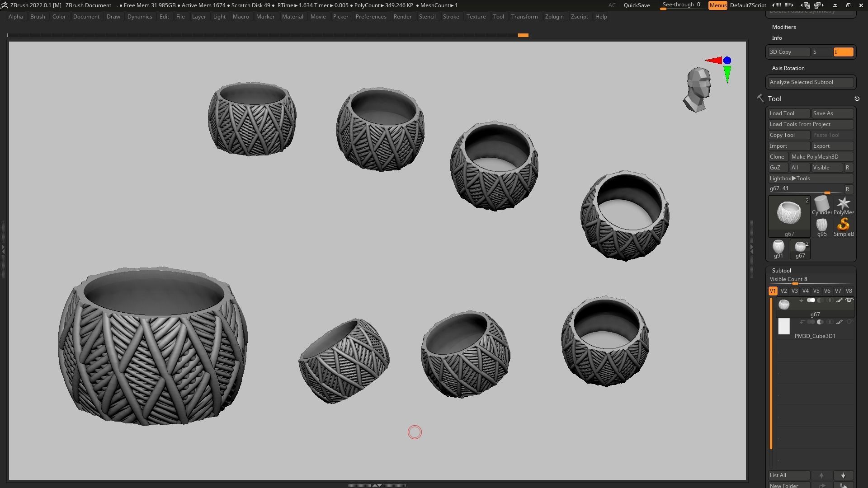Open the Stroke menu
The image size is (868, 488).
click(451, 17)
